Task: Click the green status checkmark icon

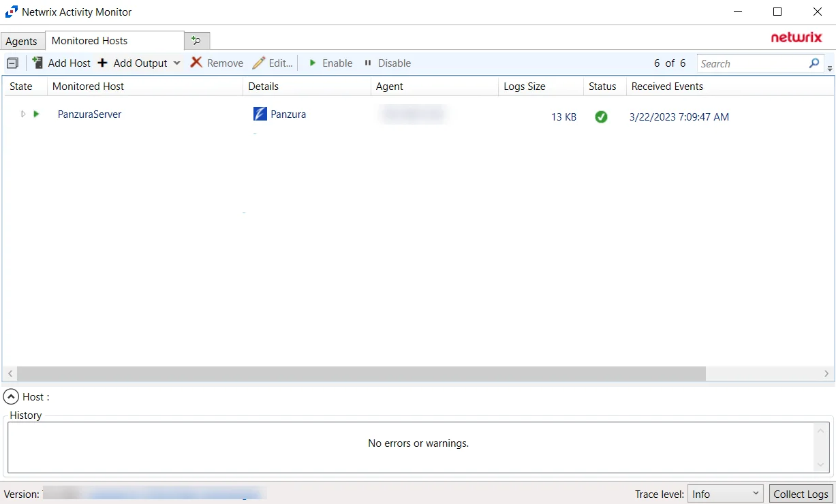Action: 601,116
